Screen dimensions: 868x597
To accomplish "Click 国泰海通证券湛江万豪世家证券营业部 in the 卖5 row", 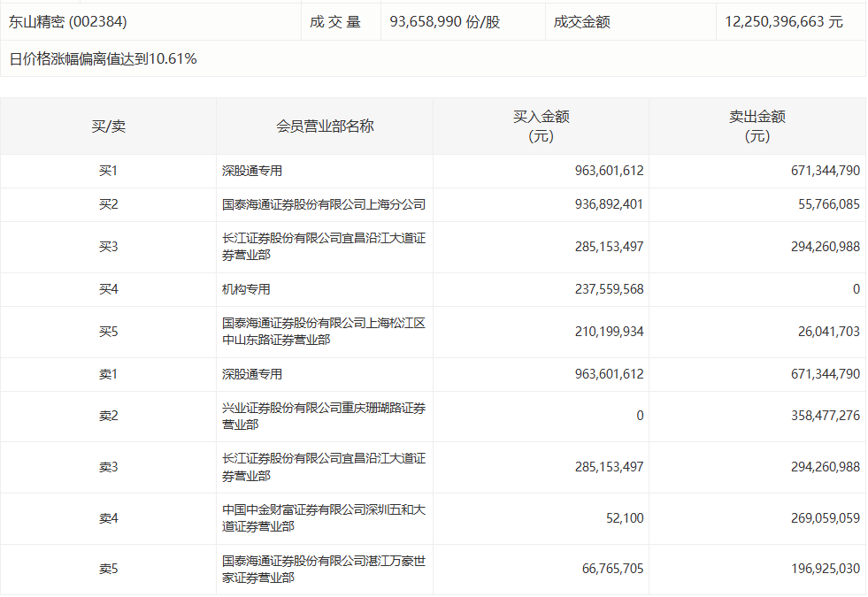I will (x=324, y=569).
